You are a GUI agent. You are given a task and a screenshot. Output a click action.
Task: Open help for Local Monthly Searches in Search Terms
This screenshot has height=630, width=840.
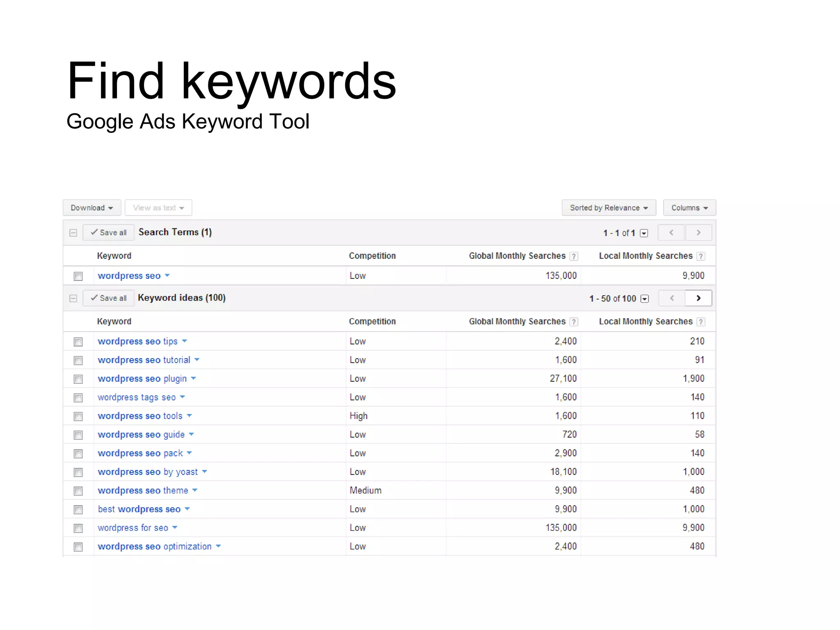(x=701, y=256)
